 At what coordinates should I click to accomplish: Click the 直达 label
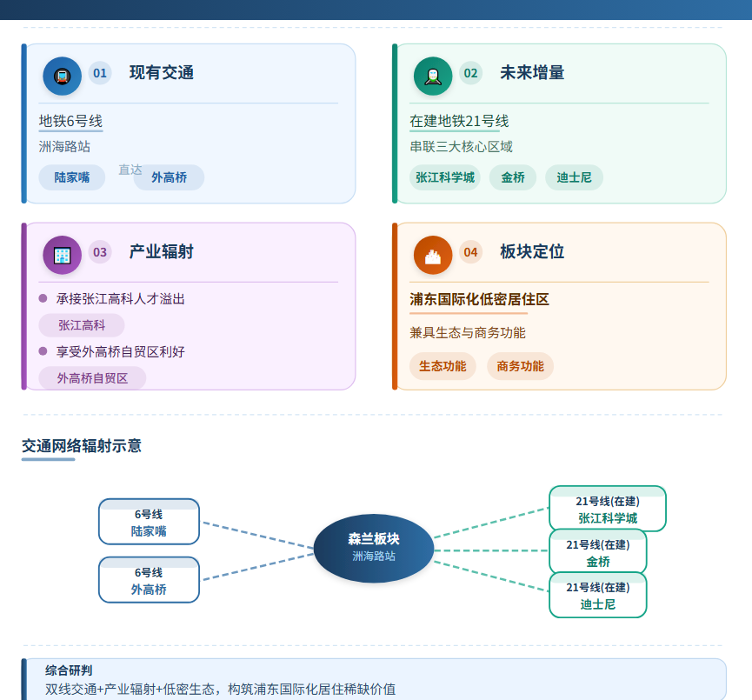coord(130,170)
